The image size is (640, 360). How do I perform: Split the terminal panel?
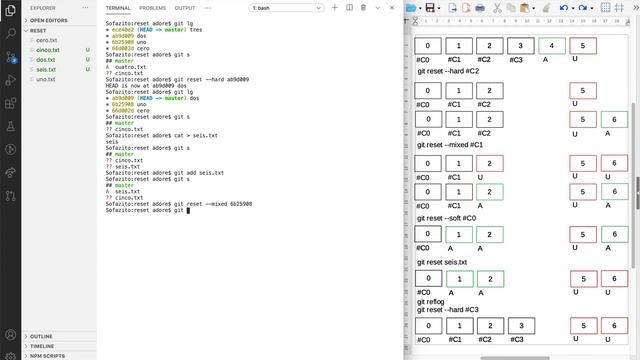(x=349, y=7)
